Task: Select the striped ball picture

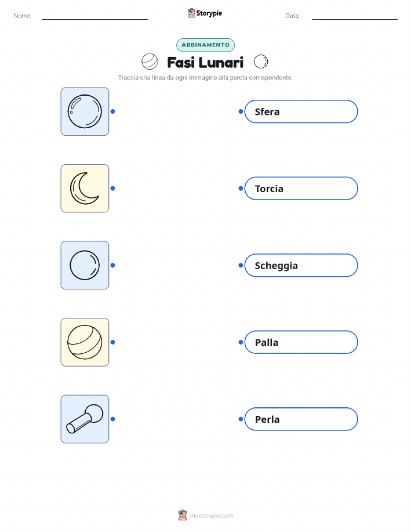Action: [85, 342]
